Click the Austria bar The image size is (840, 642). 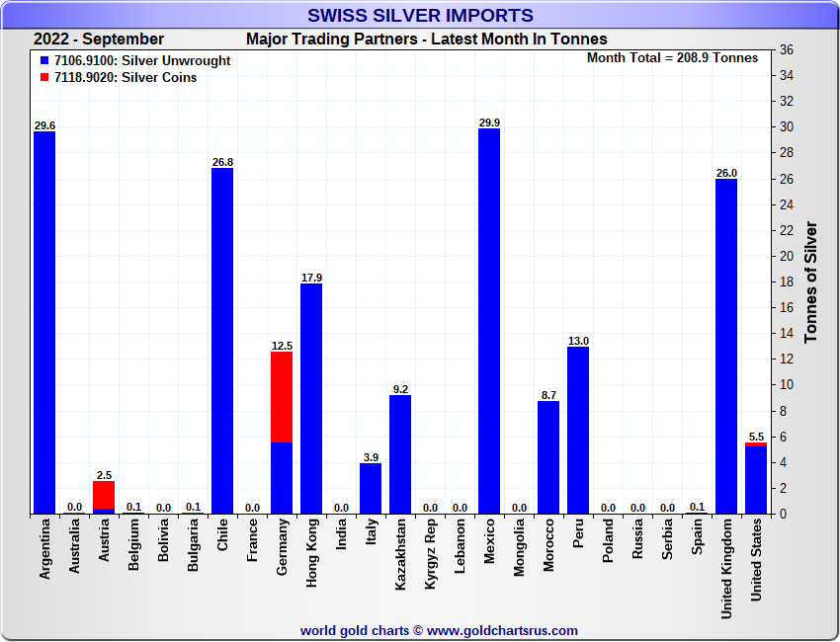[x=104, y=498]
